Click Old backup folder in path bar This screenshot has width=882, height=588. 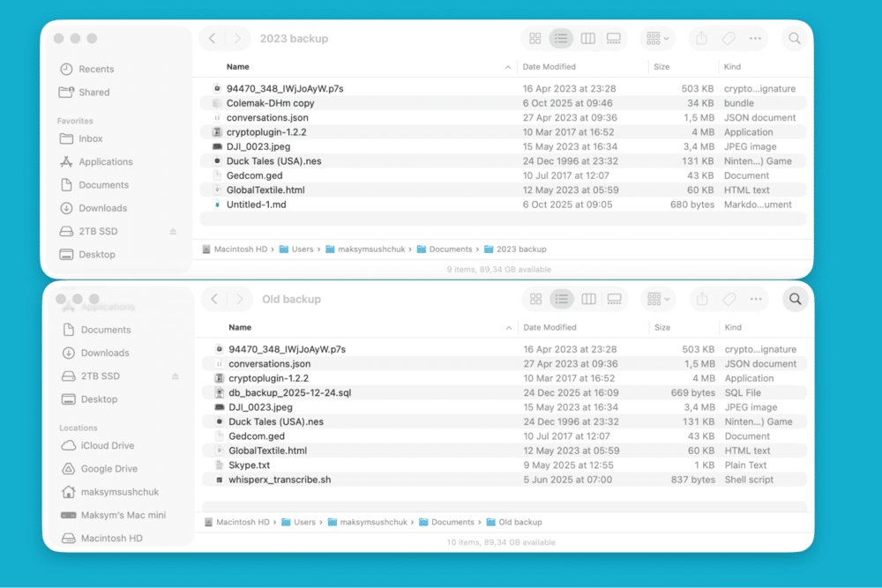click(x=514, y=522)
